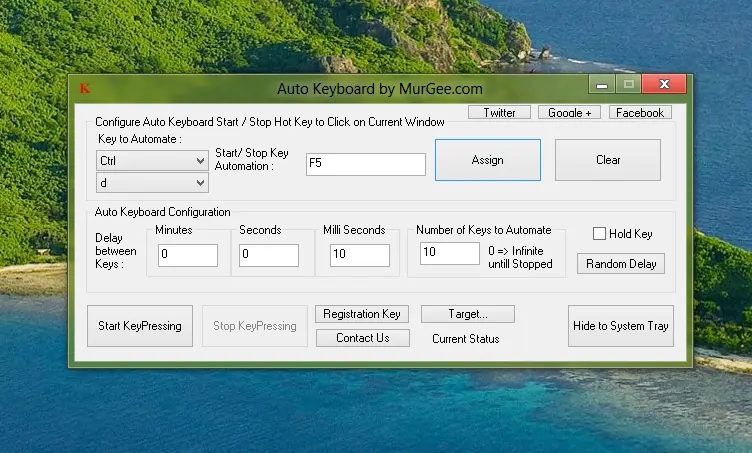Click the Number of Keys to Automate field
The height and width of the screenshot is (453, 752).
pyautogui.click(x=450, y=253)
